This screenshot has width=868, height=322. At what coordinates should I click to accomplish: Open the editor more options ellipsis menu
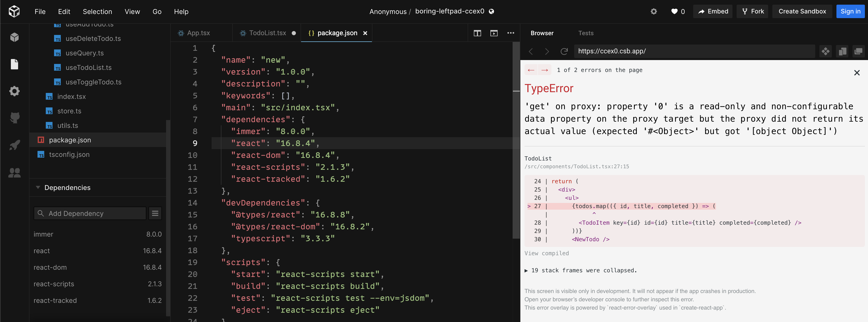coord(511,33)
